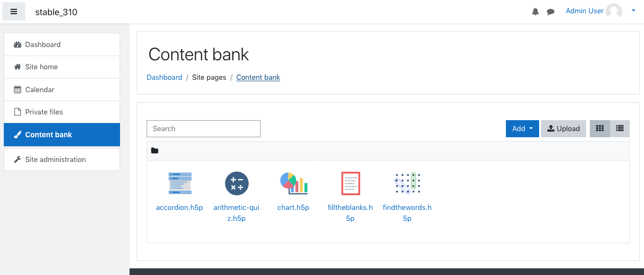
Task: Open the messaging speech bubble icon
Action: pyautogui.click(x=551, y=12)
